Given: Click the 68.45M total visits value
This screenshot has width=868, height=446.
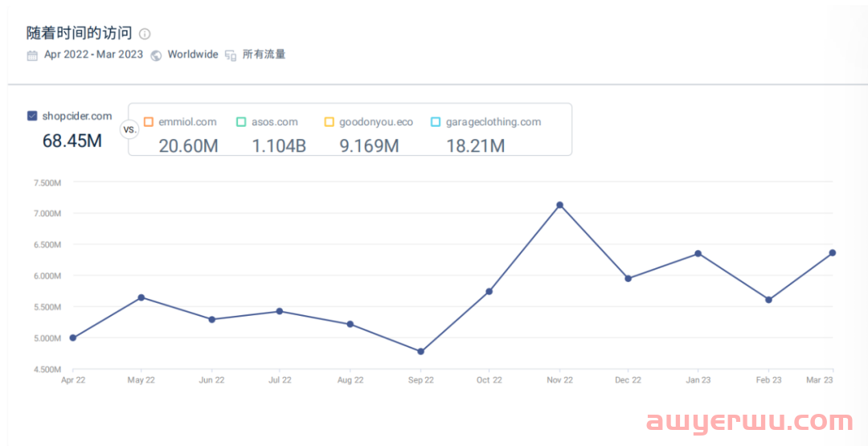Looking at the screenshot, I should 72,141.
